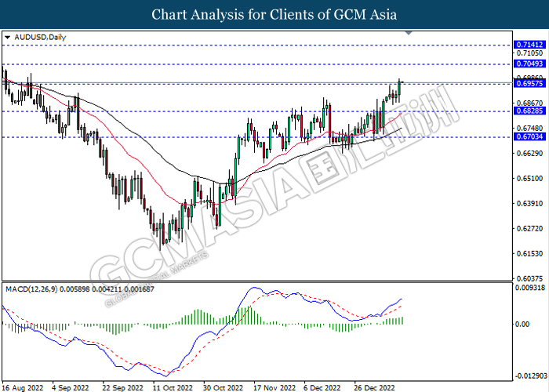Select the 0.70493 price level label

click(529, 64)
